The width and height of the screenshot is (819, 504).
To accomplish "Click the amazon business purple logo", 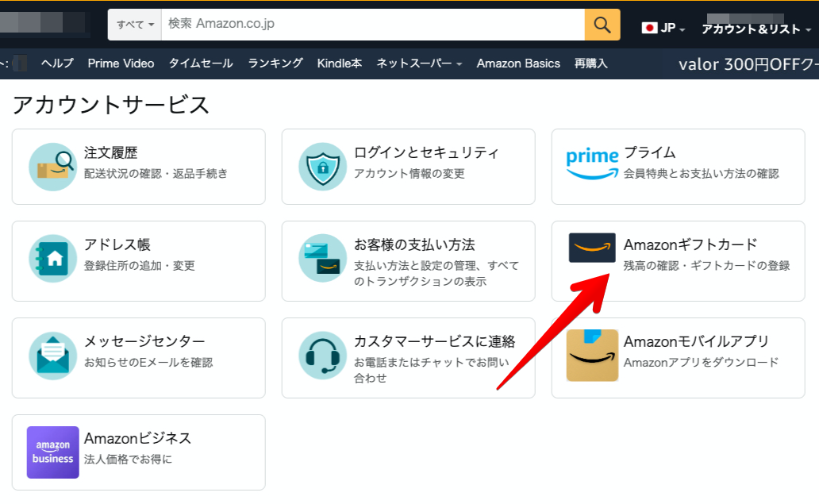I will pyautogui.click(x=52, y=452).
